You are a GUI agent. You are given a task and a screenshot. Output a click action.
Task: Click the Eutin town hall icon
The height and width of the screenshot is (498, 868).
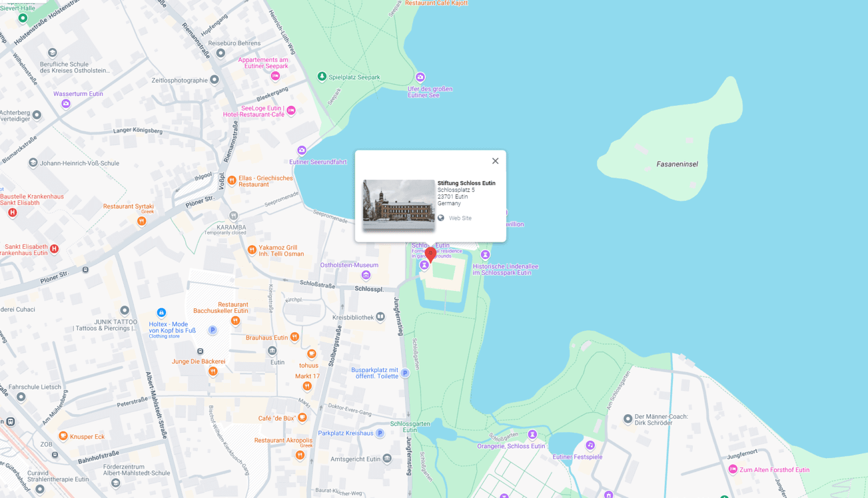[x=272, y=351]
